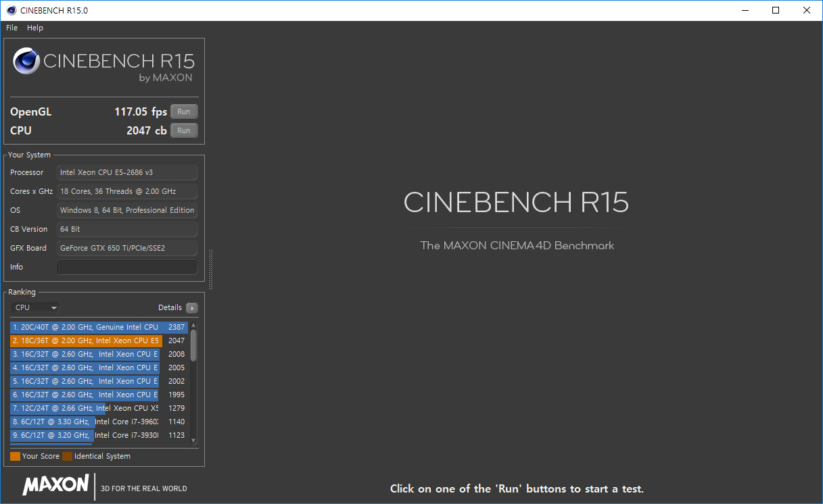Viewport: 823px width, 504px height.
Task: Select ranking row 12C/24T Xeon X5
Action: point(99,408)
